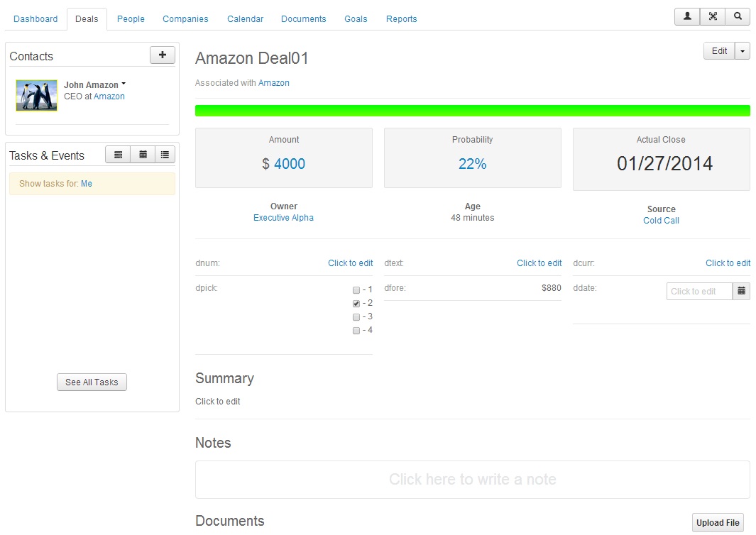The height and width of the screenshot is (535, 756).
Task: Click the dfore value $880
Action: point(551,288)
